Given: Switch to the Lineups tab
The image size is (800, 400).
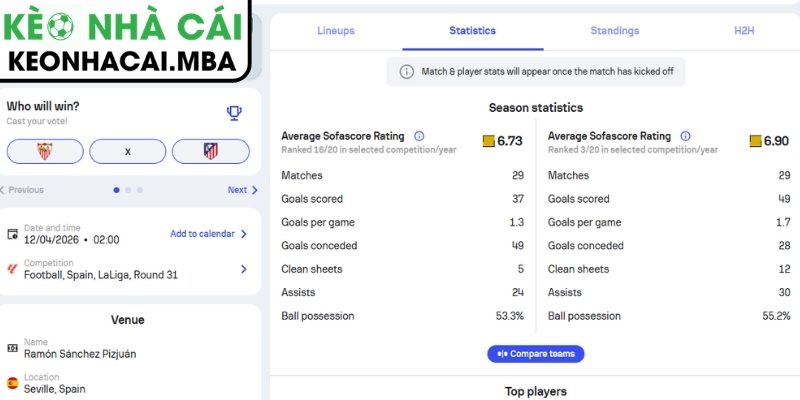Looking at the screenshot, I should pyautogui.click(x=336, y=31).
